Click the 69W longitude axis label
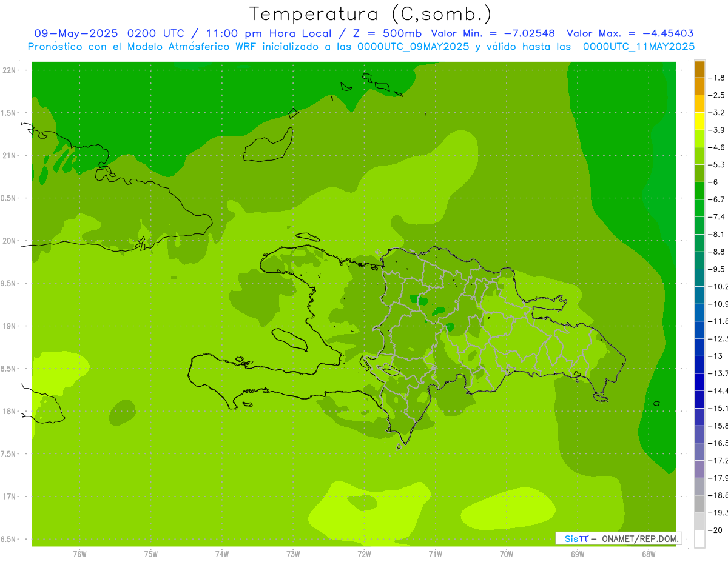The height and width of the screenshot is (562, 728). [x=578, y=554]
